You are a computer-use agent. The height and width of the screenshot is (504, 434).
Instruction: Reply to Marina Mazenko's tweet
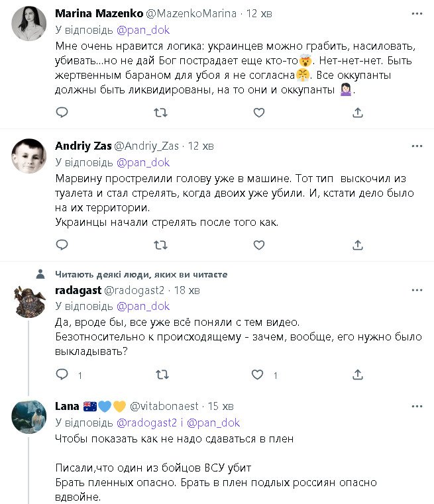[62, 113]
